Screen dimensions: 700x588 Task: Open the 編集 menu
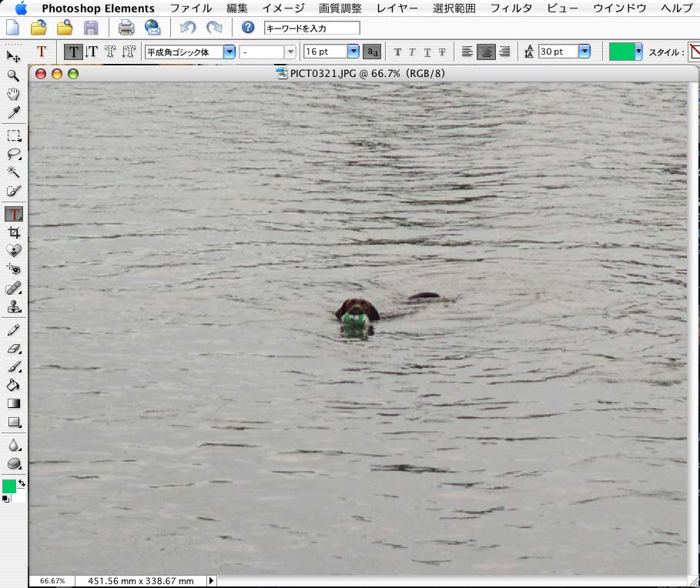click(236, 8)
